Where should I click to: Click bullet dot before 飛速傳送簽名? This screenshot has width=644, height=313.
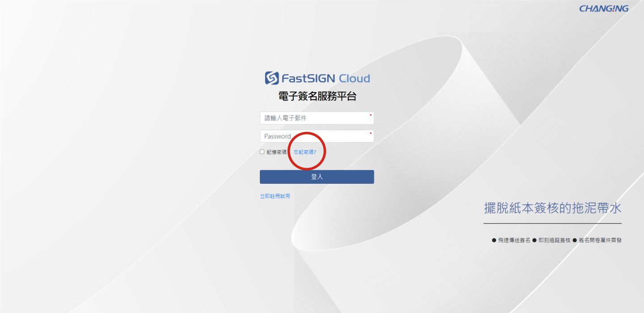coord(494,240)
